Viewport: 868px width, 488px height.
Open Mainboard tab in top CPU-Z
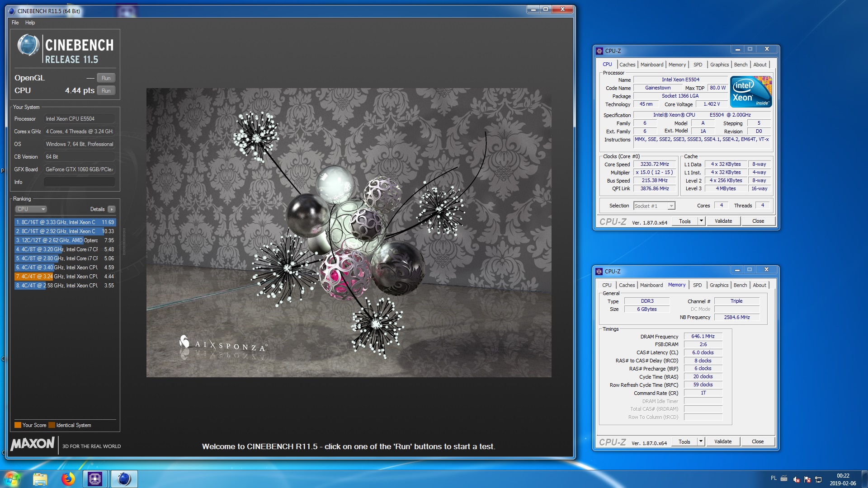[652, 65]
